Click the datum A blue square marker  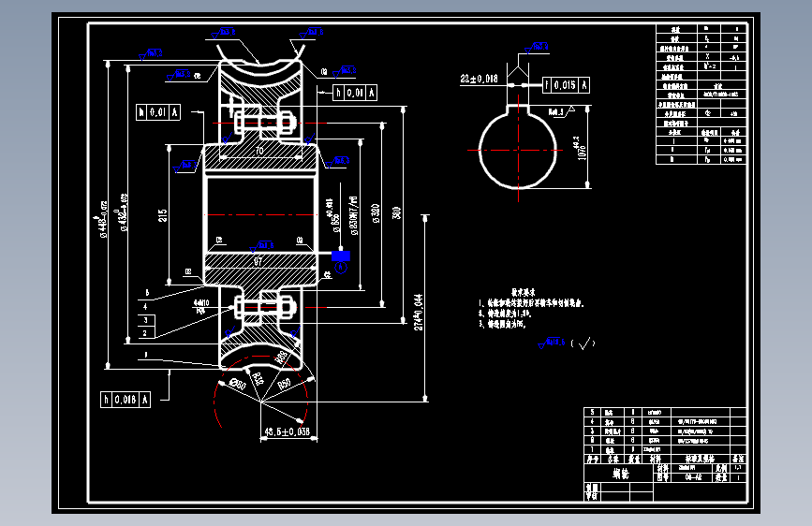[x=341, y=256]
